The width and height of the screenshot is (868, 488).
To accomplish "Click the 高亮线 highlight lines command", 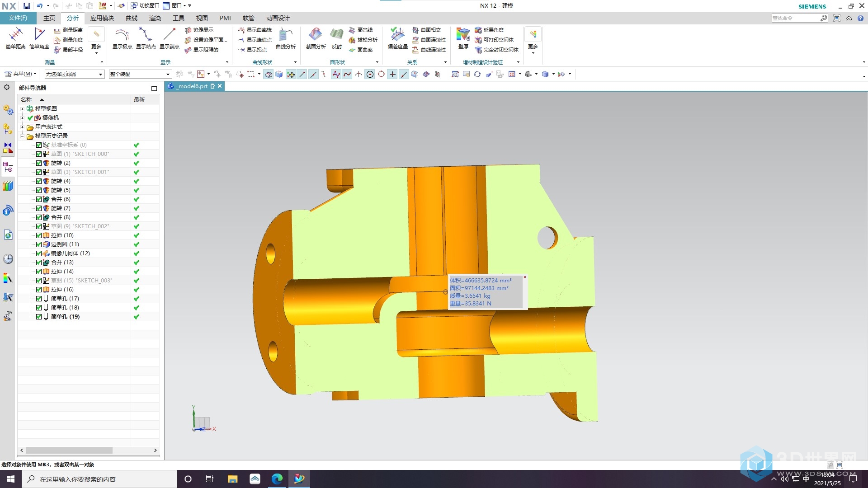I will 361,30.
